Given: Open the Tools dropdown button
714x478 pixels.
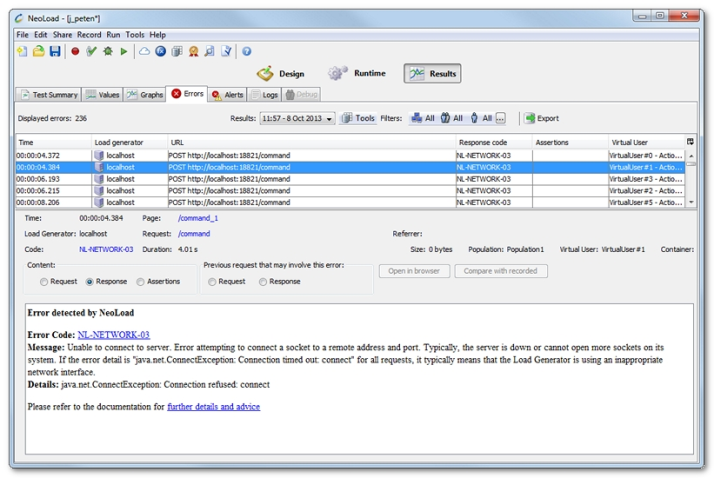Looking at the screenshot, I should 358,118.
